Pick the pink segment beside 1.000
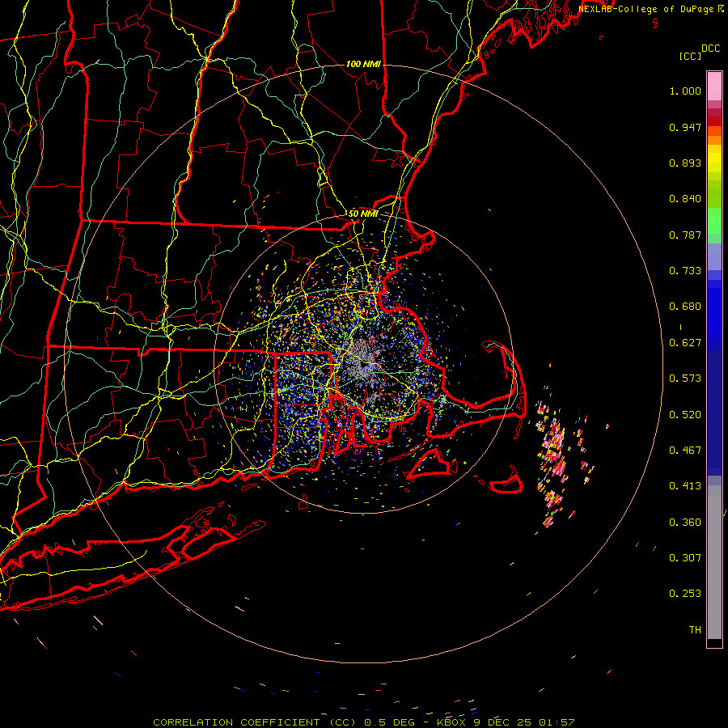The width and height of the screenshot is (728, 728). (x=714, y=87)
